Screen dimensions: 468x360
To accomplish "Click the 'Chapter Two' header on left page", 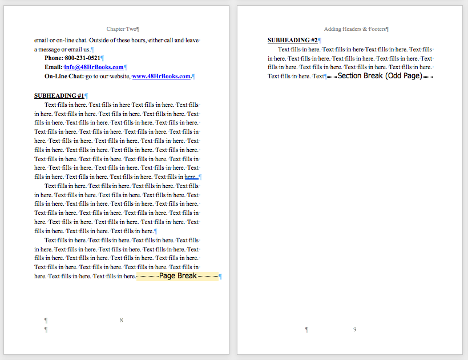I will [x=123, y=29].
